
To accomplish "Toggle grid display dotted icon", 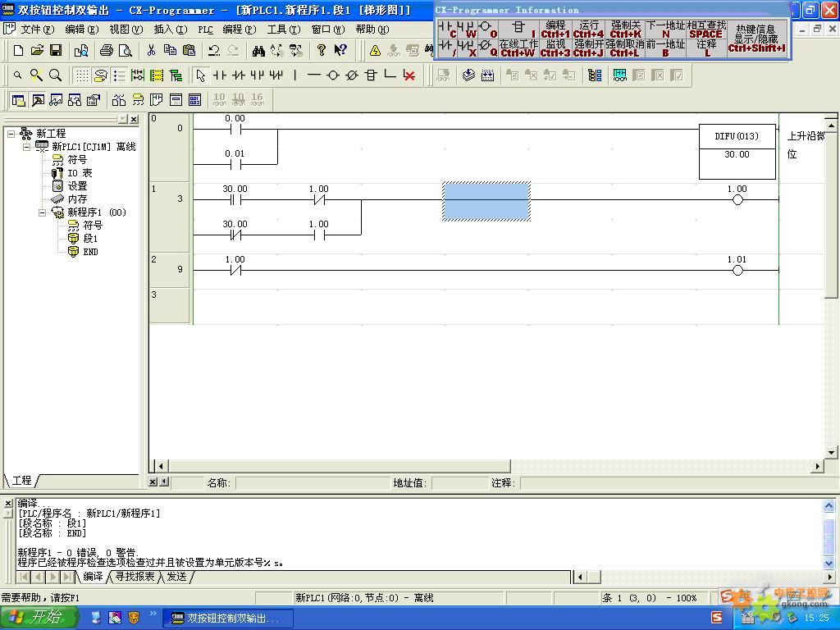I will coord(81,75).
